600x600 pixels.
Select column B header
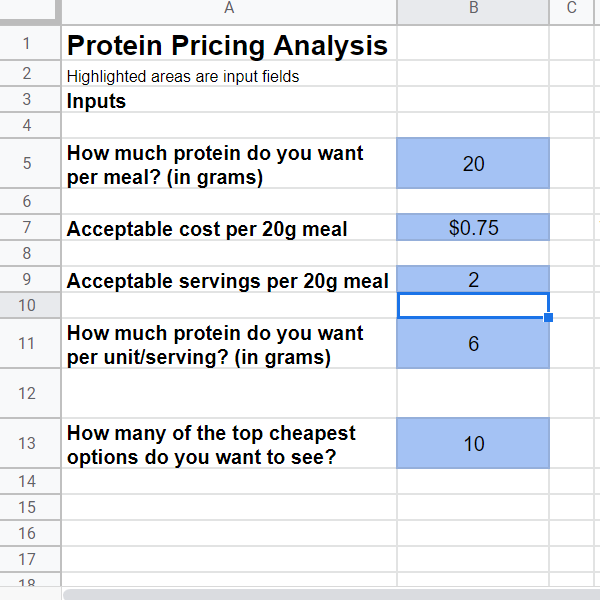click(473, 11)
